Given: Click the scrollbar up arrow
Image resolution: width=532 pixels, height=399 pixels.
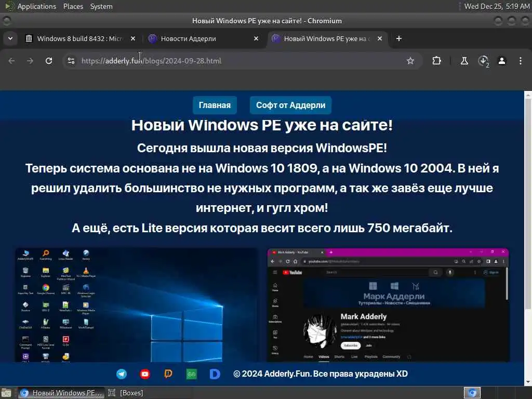Looking at the screenshot, I should coord(528,96).
